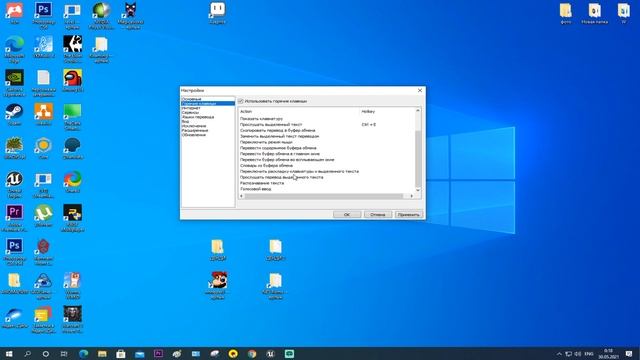The image size is (640, 360).
Task: Select the Microsoft Edge desktop shortcut
Action: tap(14, 49)
